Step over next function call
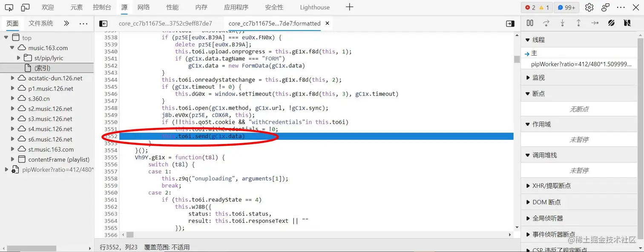The image size is (644, 252). [x=546, y=23]
